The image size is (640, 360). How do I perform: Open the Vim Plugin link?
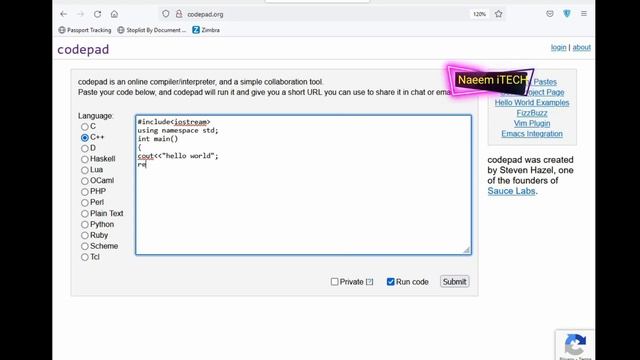532,123
